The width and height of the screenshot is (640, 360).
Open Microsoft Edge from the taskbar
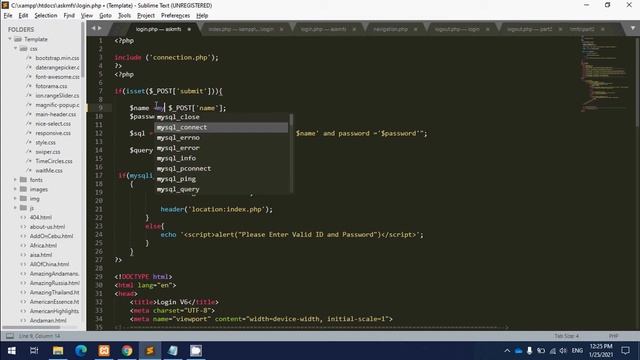pos(81,351)
